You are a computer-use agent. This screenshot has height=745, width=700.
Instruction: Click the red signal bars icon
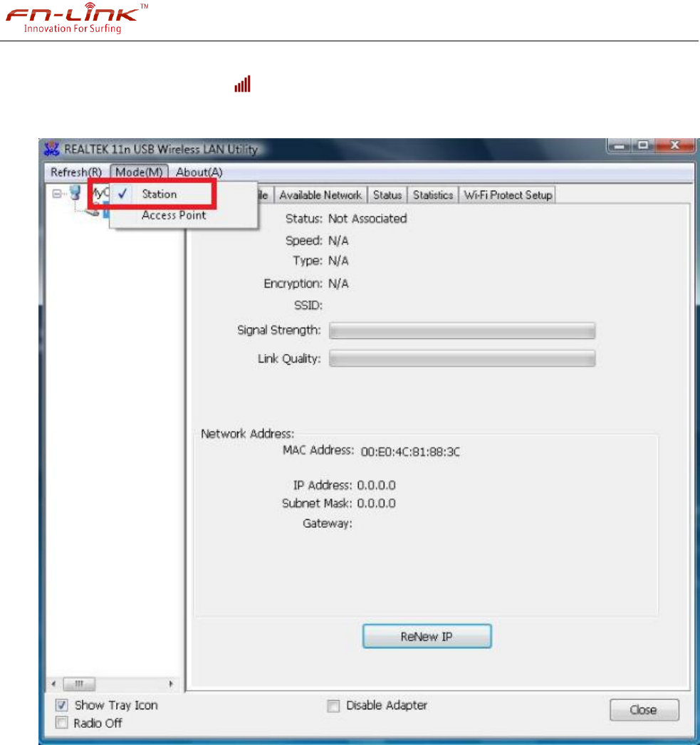point(243,84)
